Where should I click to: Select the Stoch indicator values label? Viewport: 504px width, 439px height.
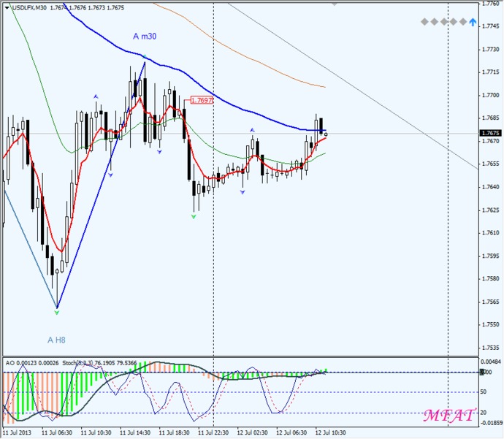(x=99, y=363)
